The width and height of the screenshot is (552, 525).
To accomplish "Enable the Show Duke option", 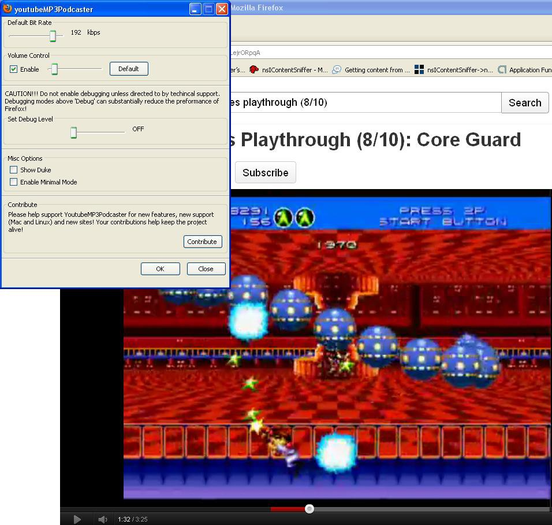I will (x=14, y=170).
